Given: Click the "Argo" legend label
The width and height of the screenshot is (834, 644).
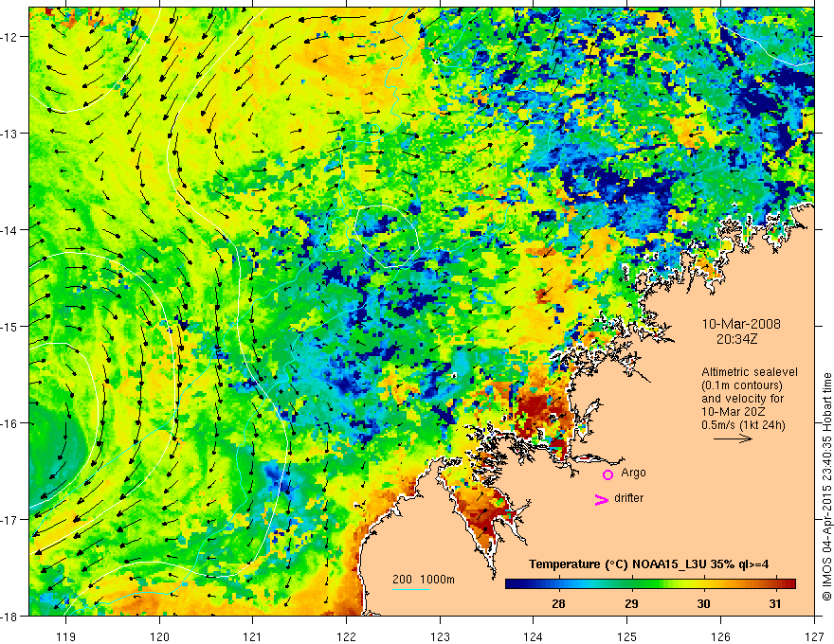Looking at the screenshot, I should point(633,473).
